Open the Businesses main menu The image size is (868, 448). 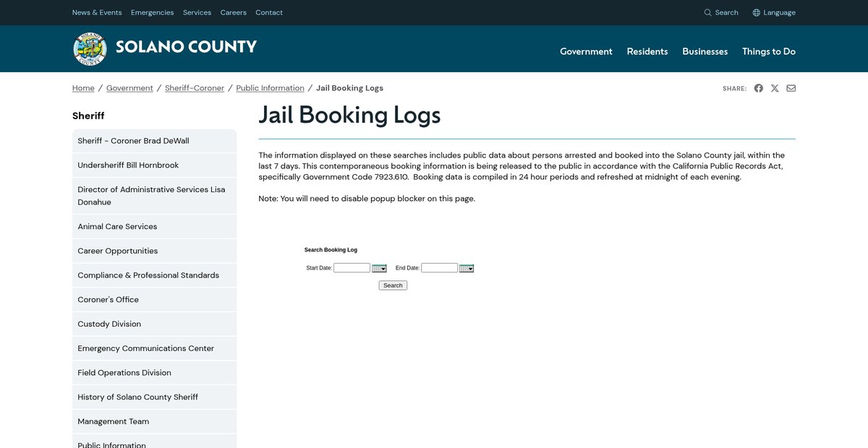[x=705, y=51]
